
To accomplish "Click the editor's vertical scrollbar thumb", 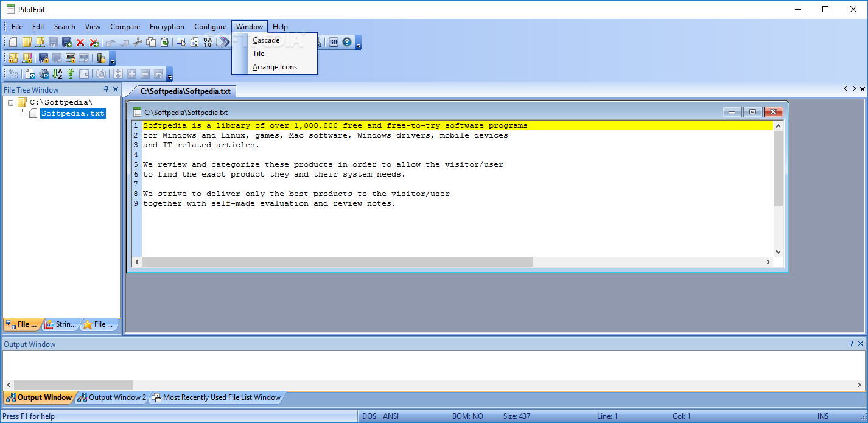I will coord(778,168).
